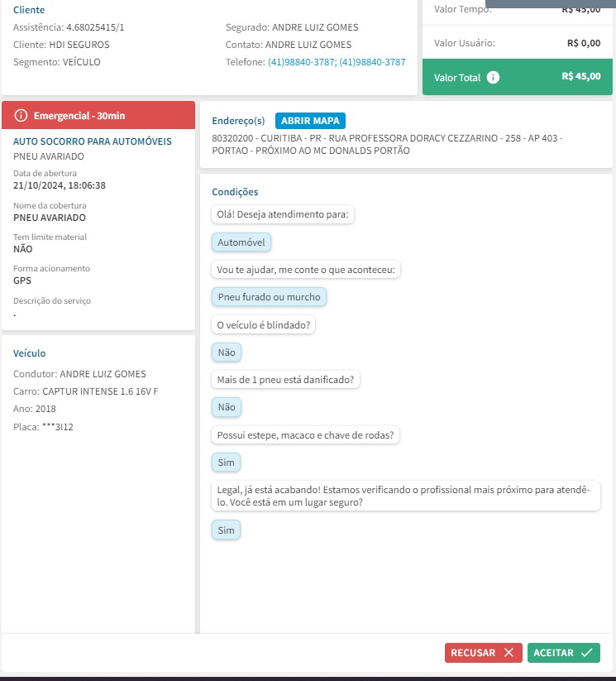The width and height of the screenshot is (616, 681).
Task: Click the X icon on RECUSAR button
Action: [x=509, y=652]
